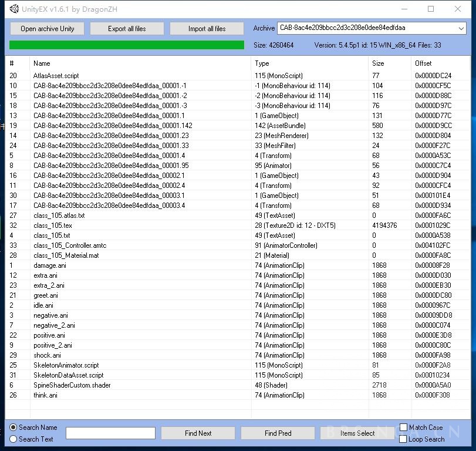This screenshot has width=476, height=451.
Task: Click the green progress bar
Action: (x=126, y=45)
